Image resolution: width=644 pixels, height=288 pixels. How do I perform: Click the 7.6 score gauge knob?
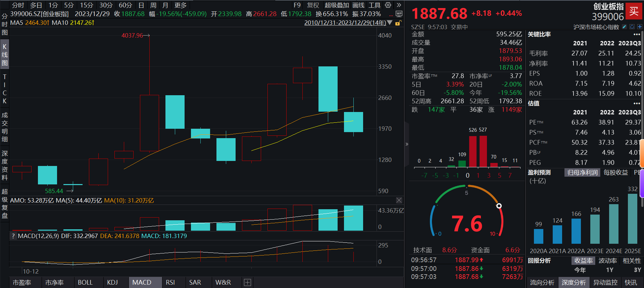pyautogui.click(x=499, y=206)
